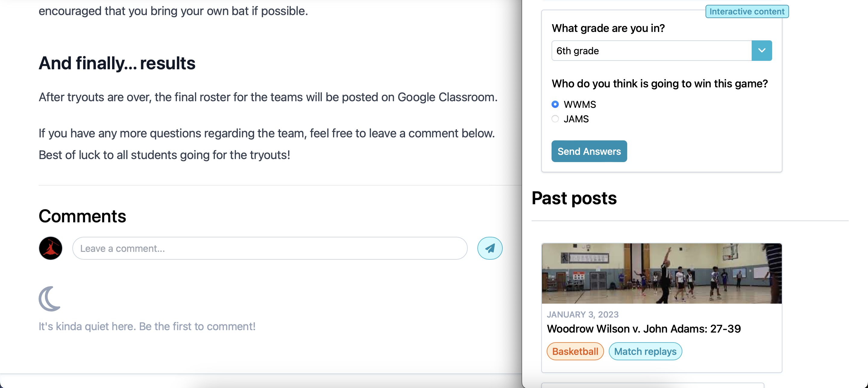The image size is (868, 388).
Task: Select the JAMS radio option
Action: click(x=555, y=119)
